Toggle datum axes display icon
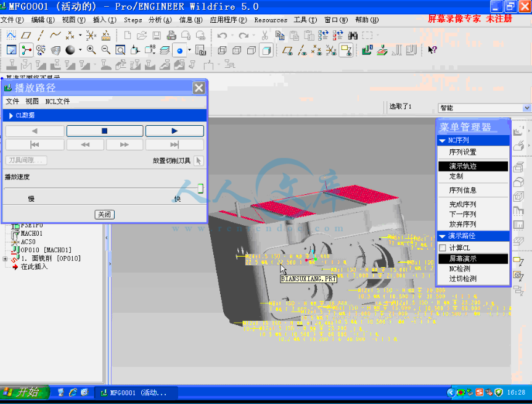This screenshot has width=532, height=404. (x=302, y=51)
